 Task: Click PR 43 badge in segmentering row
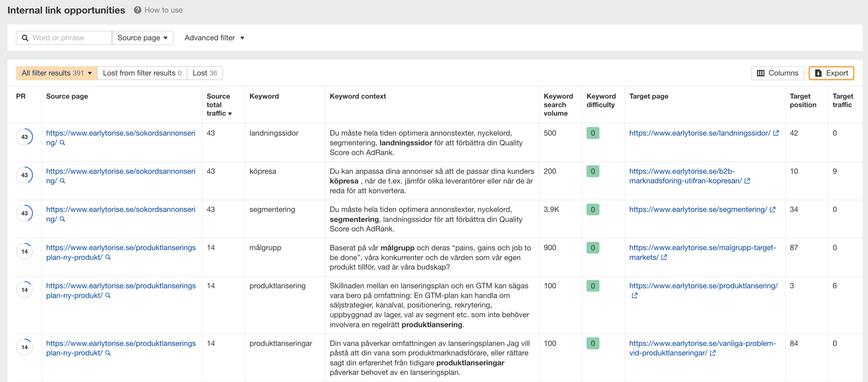[x=24, y=214]
